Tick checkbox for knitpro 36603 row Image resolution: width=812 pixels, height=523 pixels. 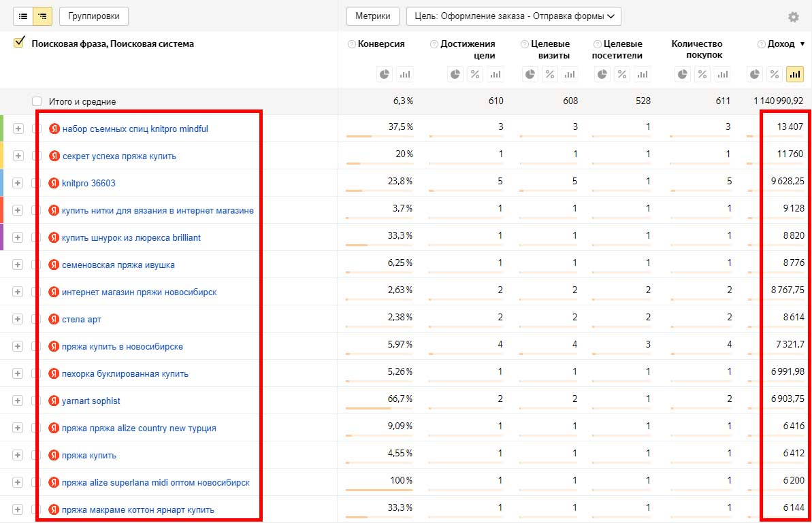[x=37, y=183]
